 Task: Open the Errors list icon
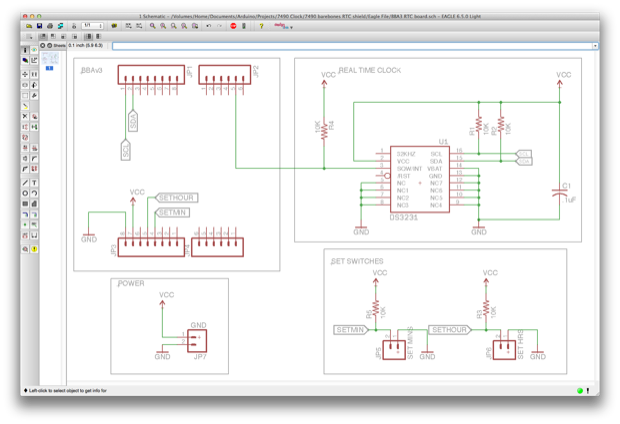point(34,249)
